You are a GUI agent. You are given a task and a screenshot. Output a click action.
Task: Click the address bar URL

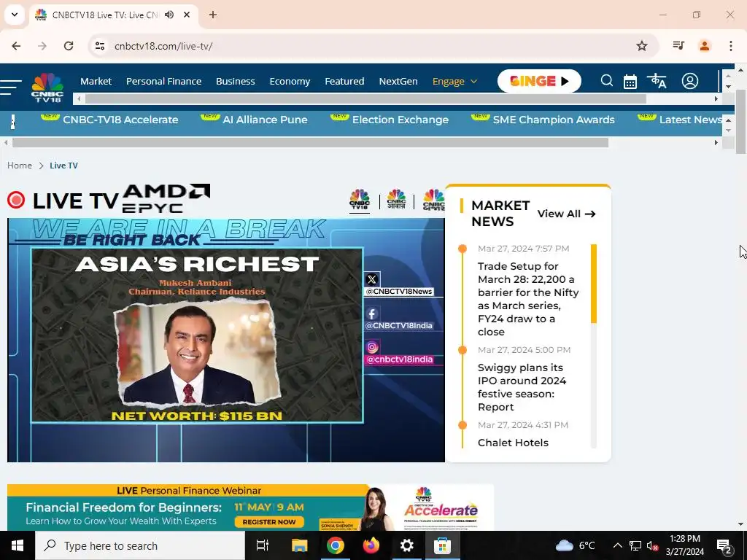click(x=163, y=46)
